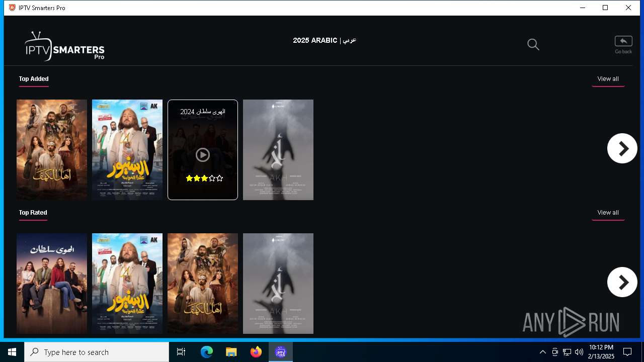Click the title bar app icon
644x362 pixels.
pyautogui.click(x=12, y=8)
